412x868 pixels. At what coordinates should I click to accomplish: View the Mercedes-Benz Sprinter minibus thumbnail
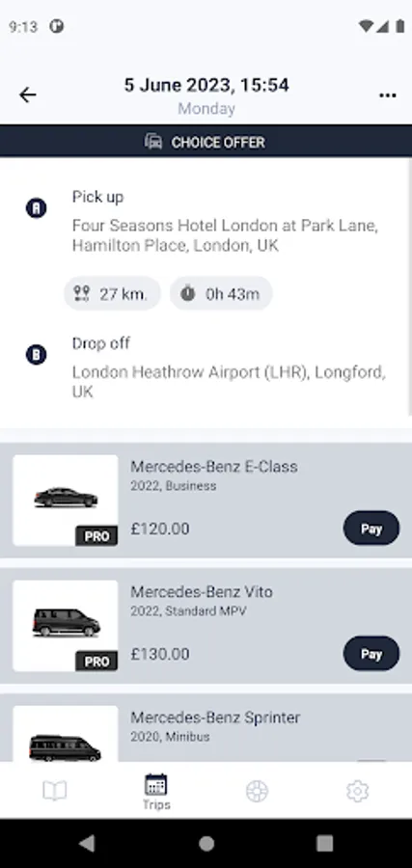click(66, 734)
